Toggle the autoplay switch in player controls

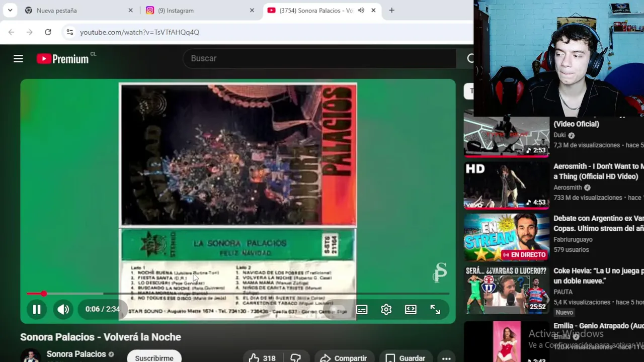coord(337,310)
